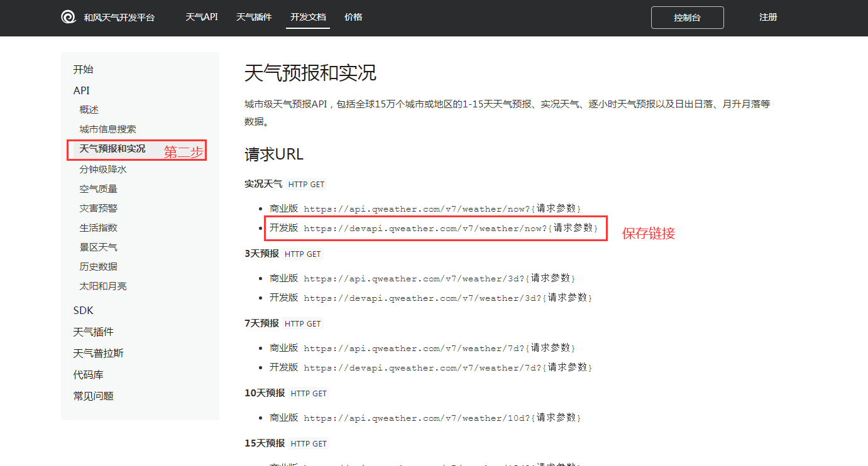Select 天气预报和实况 in the sidebar
Image resolution: width=868 pixels, height=466 pixels.
click(112, 149)
